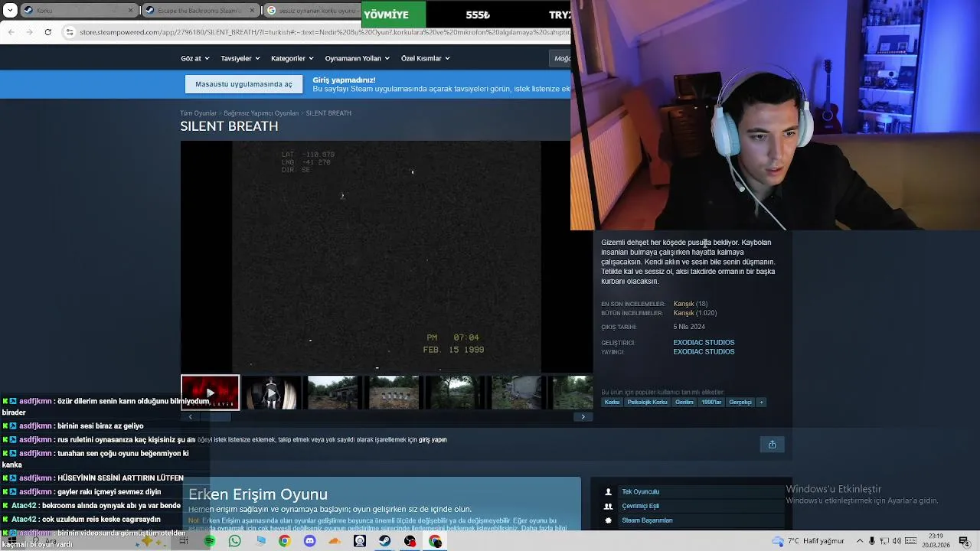980x551 pixels.
Task: Click the Steam achievements star icon
Action: pyautogui.click(x=609, y=520)
